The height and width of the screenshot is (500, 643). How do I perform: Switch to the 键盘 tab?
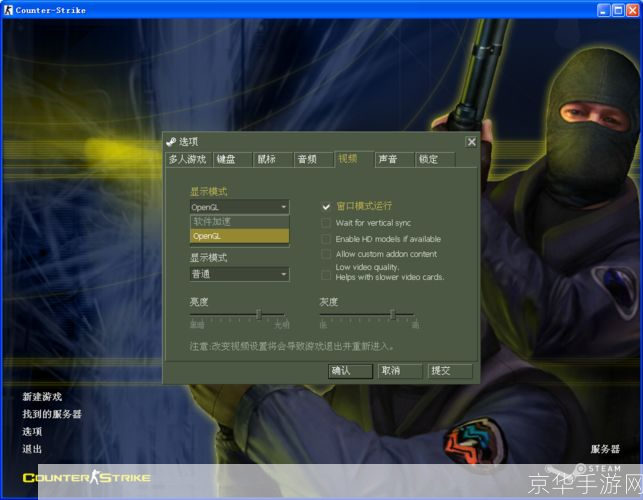coord(232,159)
